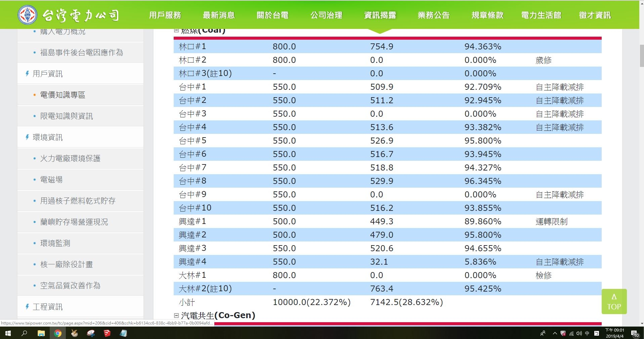This screenshot has height=339, width=644.
Task: Click the 台中#10 row name
Action: 195,208
